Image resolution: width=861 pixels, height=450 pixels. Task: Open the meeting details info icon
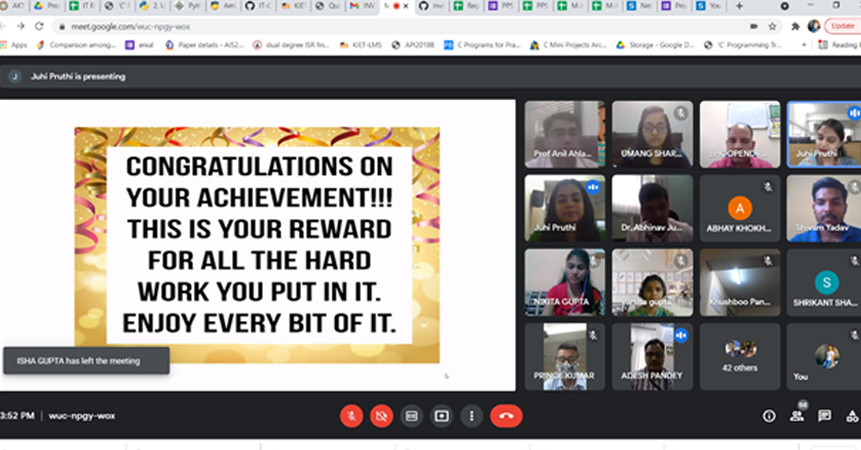point(769,416)
